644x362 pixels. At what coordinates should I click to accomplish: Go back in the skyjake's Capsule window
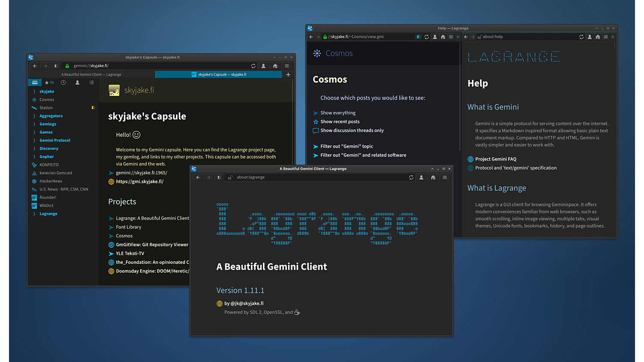[x=35, y=66]
